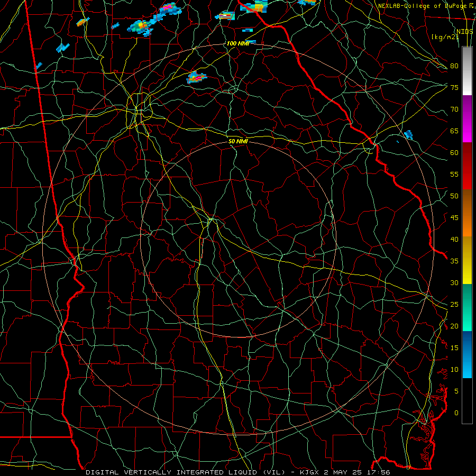Click the 60 value on the scale
The width and height of the screenshot is (476, 476).
pos(454,153)
